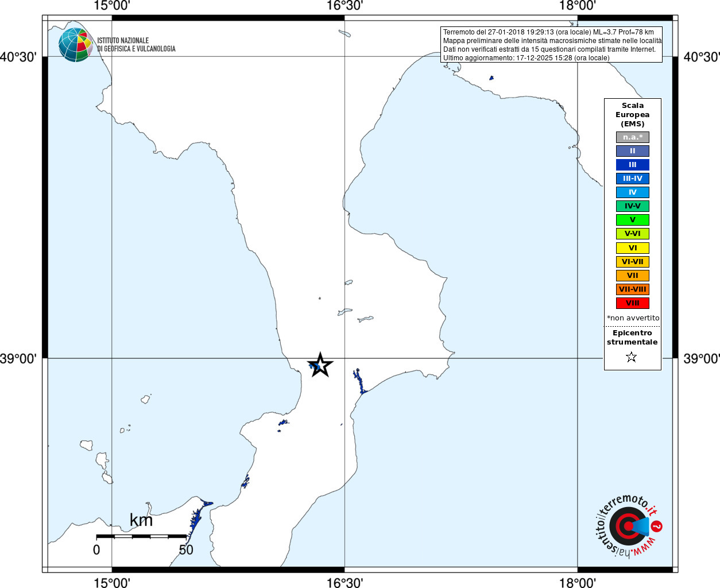Viewport: 720px width, 588px height.
Task: Click the bottom 15°00' longitude label
Action: point(111,582)
